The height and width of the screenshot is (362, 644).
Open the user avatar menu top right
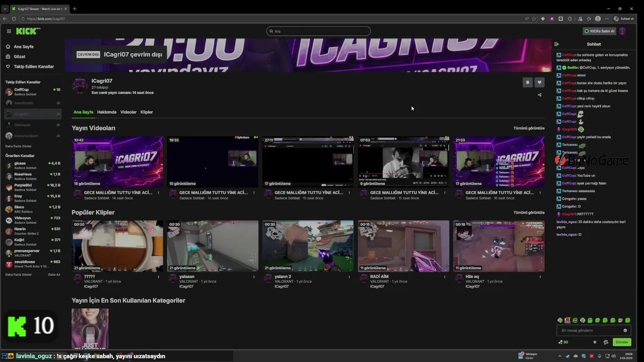(x=622, y=31)
